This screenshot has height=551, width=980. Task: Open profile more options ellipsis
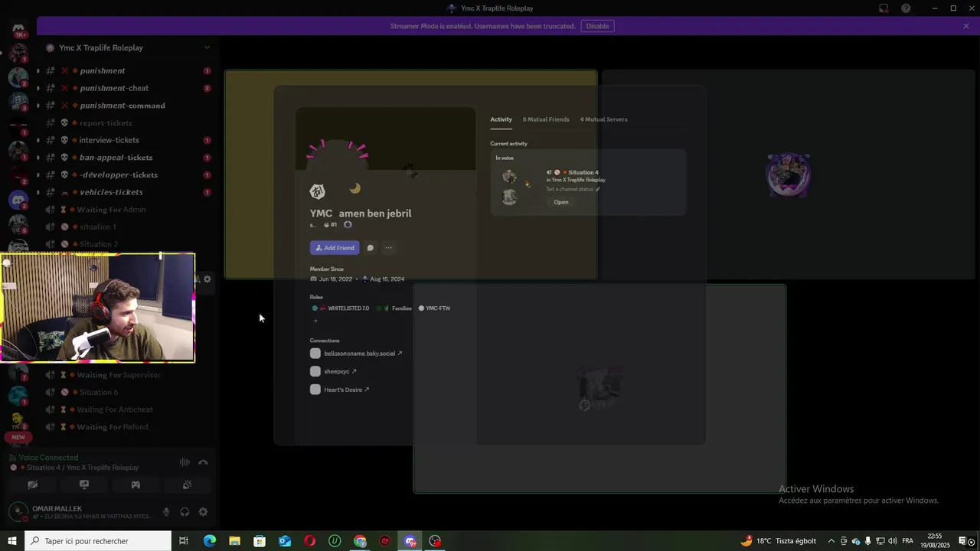tap(388, 248)
